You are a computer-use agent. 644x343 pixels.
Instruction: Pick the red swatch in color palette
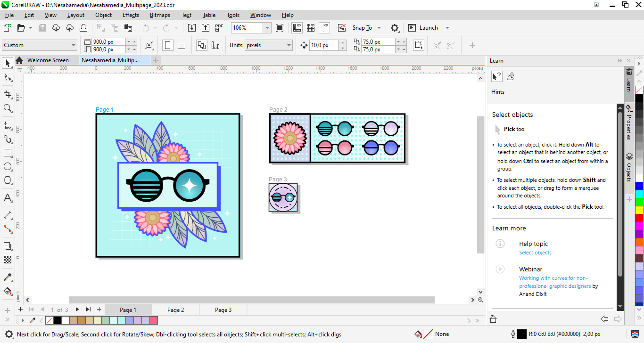click(x=639, y=218)
